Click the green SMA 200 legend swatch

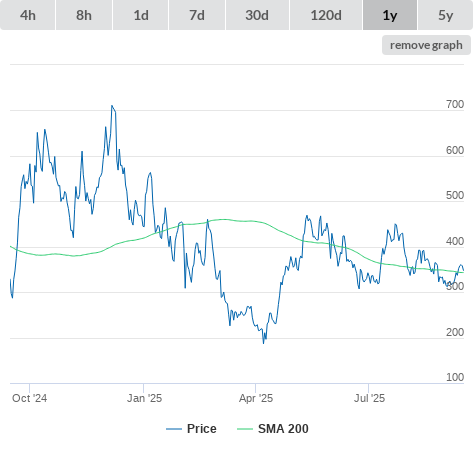[x=245, y=429]
